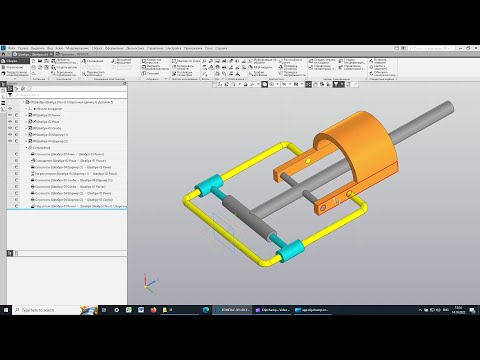Expand the Шарнир (1) component node
The height and width of the screenshot is (360, 480).
point(26,135)
